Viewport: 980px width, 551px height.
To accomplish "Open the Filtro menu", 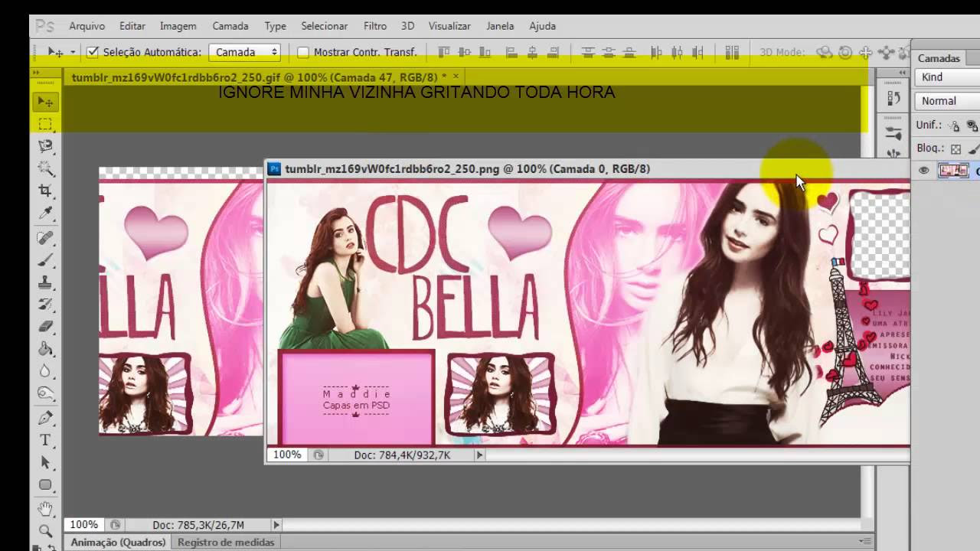I will pyautogui.click(x=375, y=26).
